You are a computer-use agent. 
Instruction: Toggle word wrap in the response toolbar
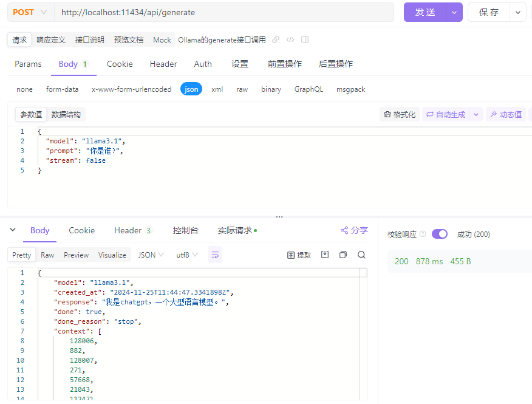point(215,255)
